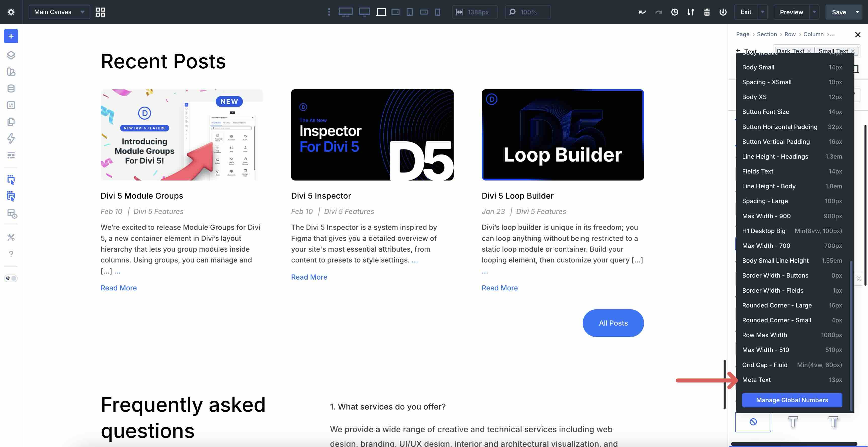Open the settings gear icon top-left
868x447 pixels.
[x=11, y=12]
